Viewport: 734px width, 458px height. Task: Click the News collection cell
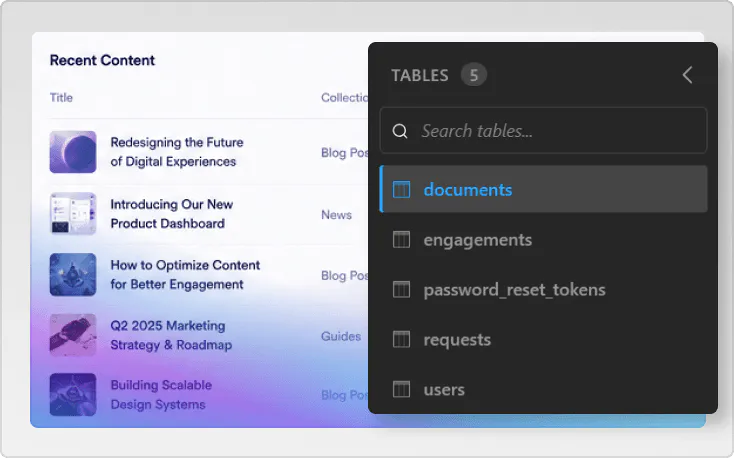(337, 215)
